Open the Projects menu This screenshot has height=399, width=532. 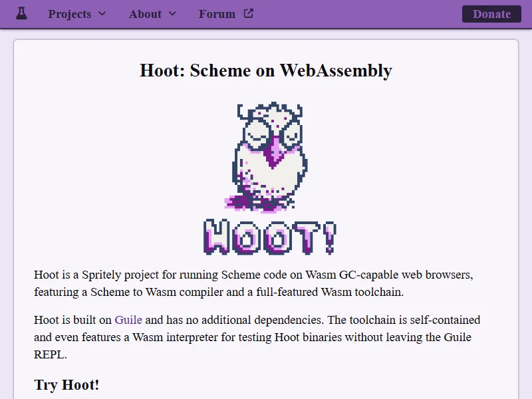tap(70, 14)
